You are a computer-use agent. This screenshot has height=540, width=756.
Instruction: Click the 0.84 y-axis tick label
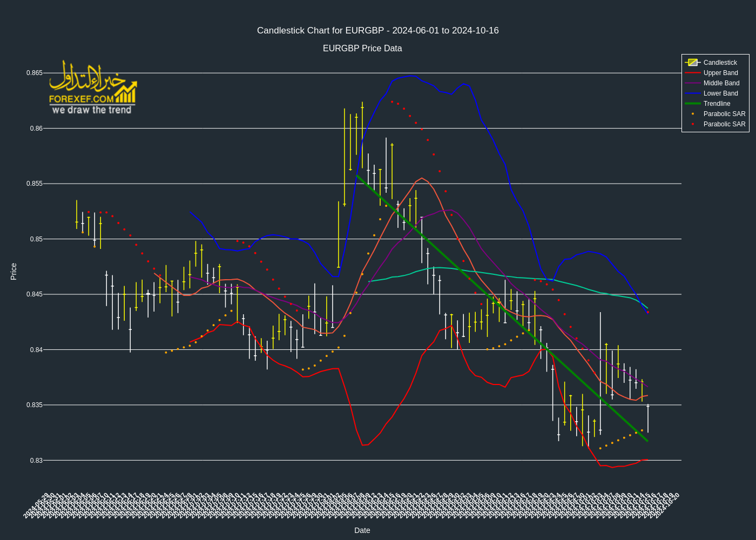tap(36, 350)
